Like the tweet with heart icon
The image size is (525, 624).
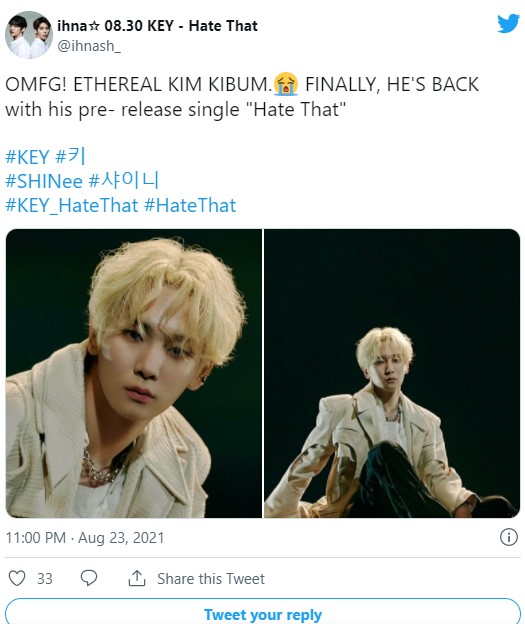(x=17, y=578)
